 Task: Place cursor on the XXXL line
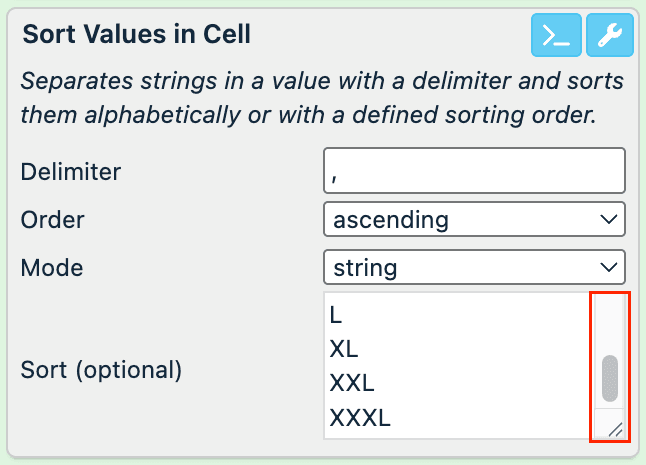361,417
